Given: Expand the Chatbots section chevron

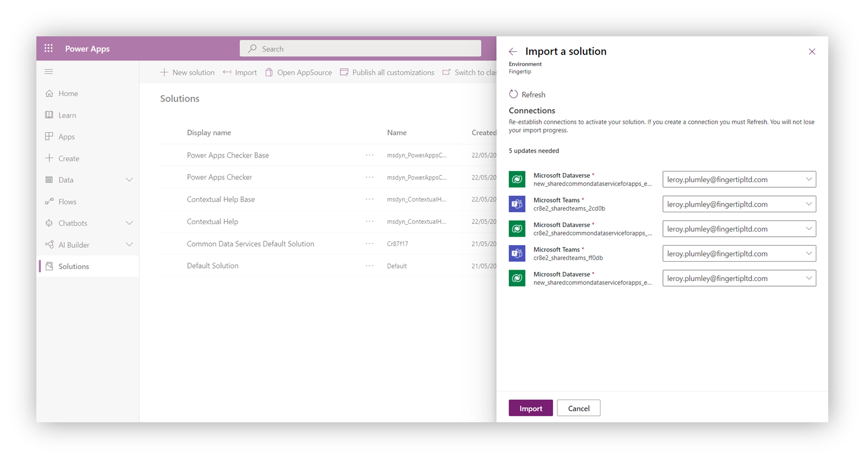Looking at the screenshot, I should 129,223.
